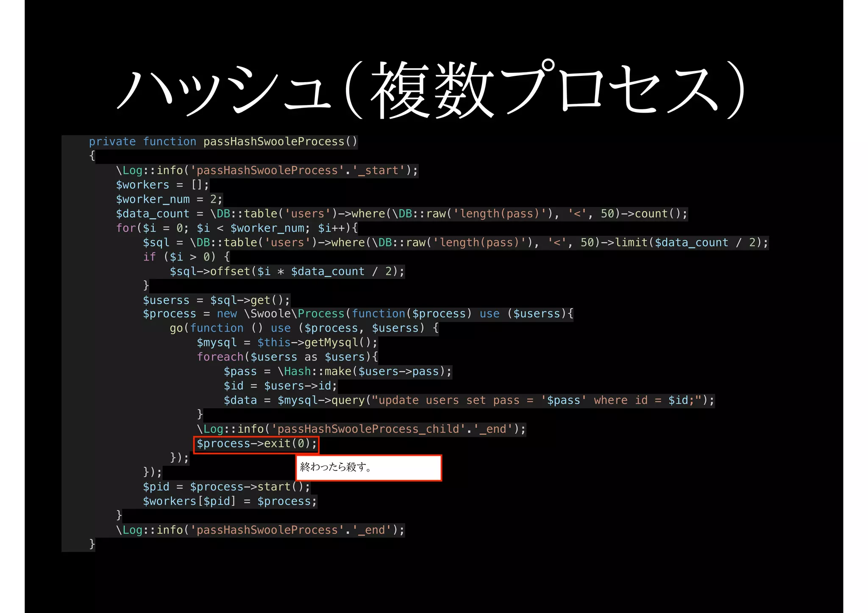Viewport: 868px width, 613px height.
Task: Click the $workers = []; line
Action: 162,185
